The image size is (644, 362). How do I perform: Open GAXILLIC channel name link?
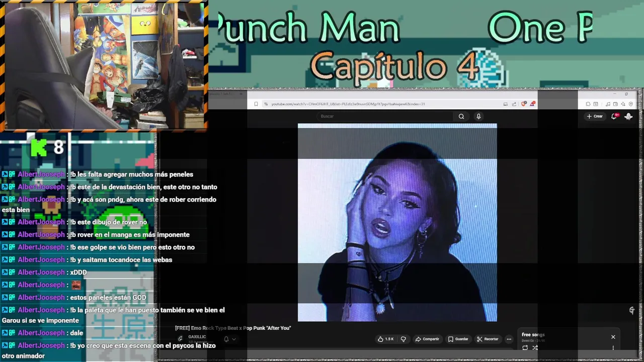point(197,337)
